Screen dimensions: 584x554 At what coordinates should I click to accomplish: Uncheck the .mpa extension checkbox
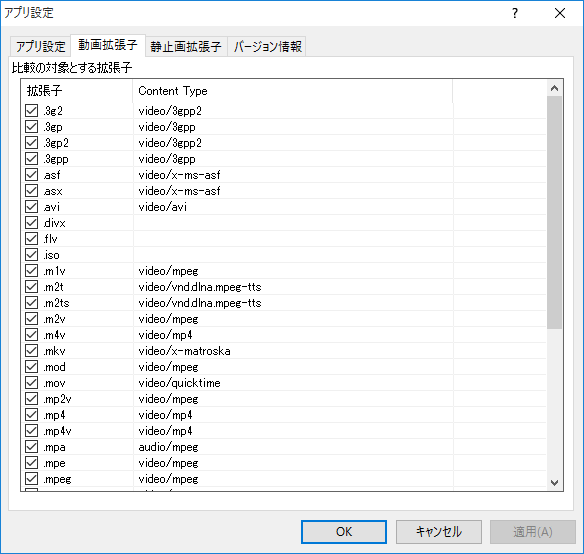point(32,447)
